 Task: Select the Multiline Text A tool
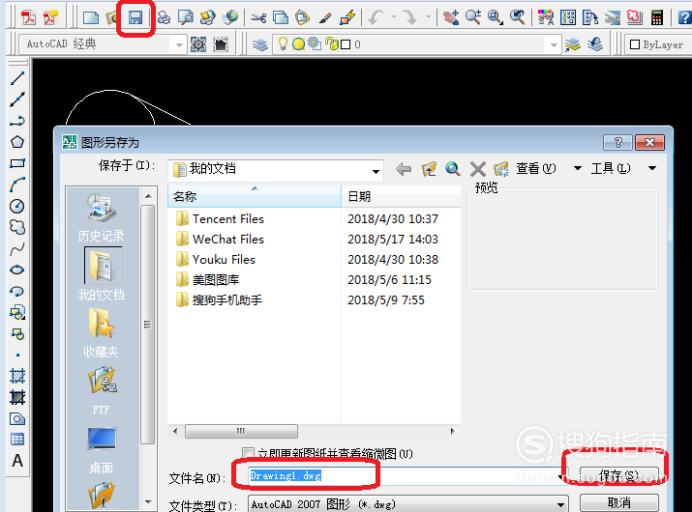[x=17, y=461]
